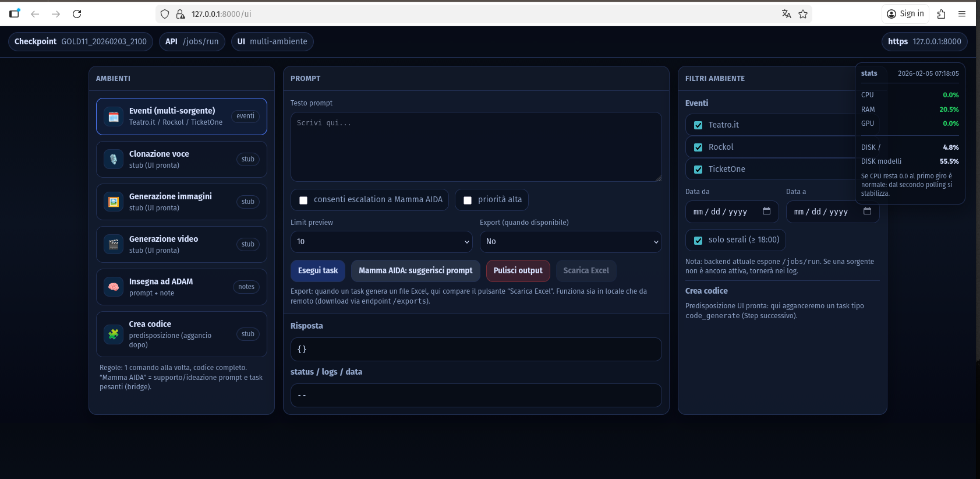Disable the solo serali checkbox
This screenshot has height=479, width=980.
click(698, 240)
